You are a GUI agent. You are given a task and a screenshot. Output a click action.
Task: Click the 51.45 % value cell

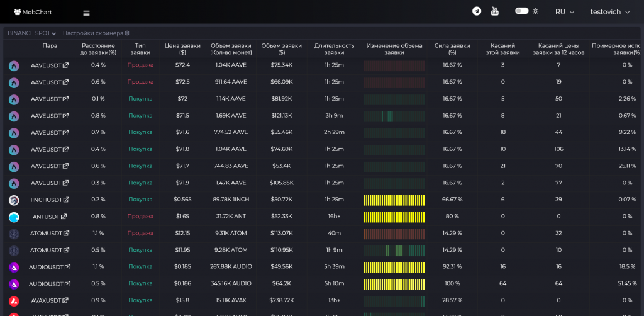click(x=627, y=283)
